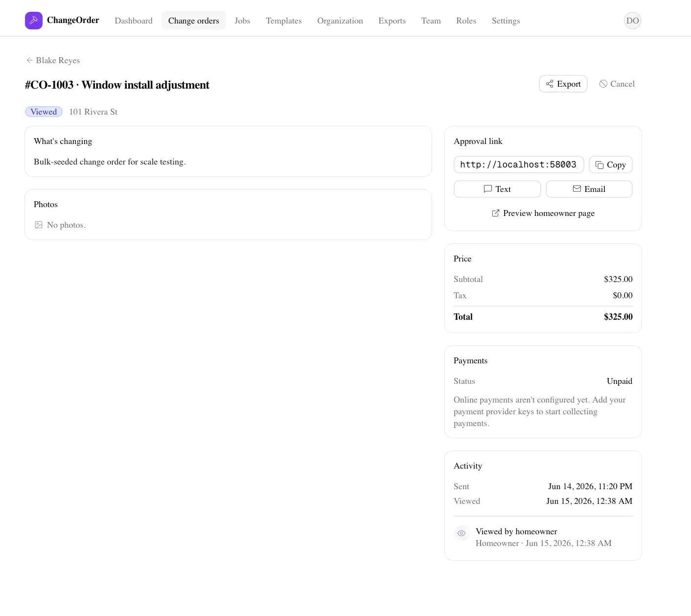Click the copy icon in Copy button

click(599, 165)
